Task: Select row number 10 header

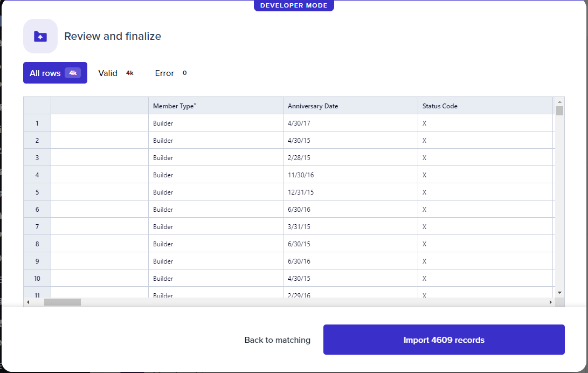Action: (37, 278)
